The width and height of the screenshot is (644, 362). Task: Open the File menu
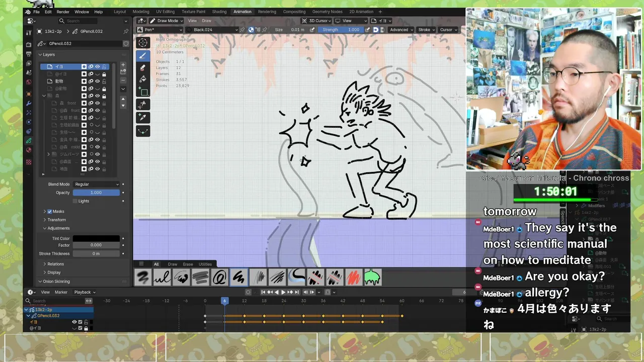[x=36, y=12]
